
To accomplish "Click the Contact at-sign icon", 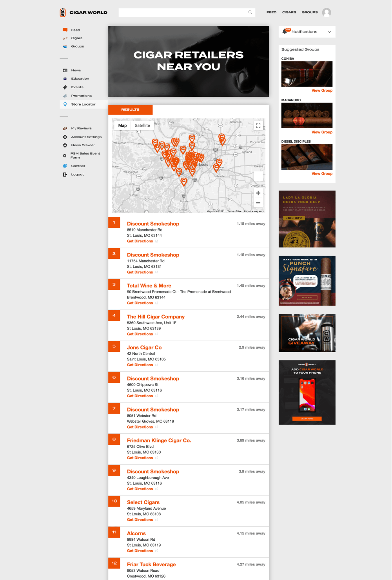I will 65,166.
